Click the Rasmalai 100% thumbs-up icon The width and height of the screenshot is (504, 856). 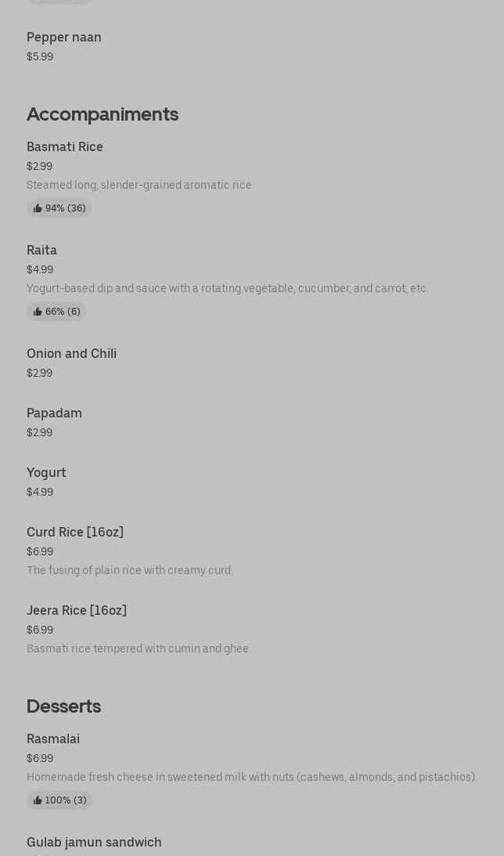38,800
